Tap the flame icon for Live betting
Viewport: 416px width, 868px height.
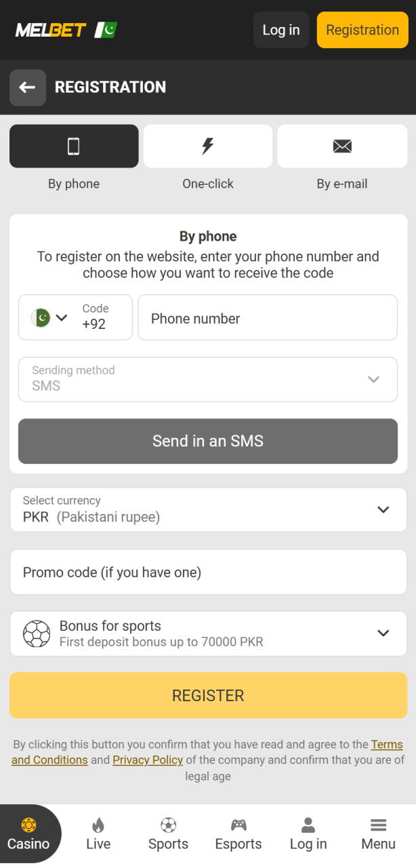98,825
